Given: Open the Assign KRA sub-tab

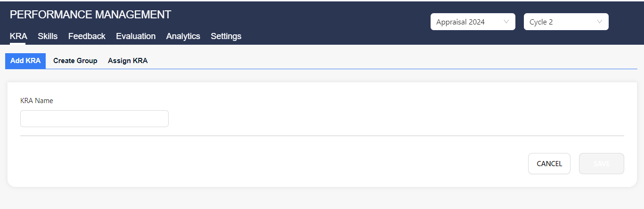Looking at the screenshot, I should point(128,61).
